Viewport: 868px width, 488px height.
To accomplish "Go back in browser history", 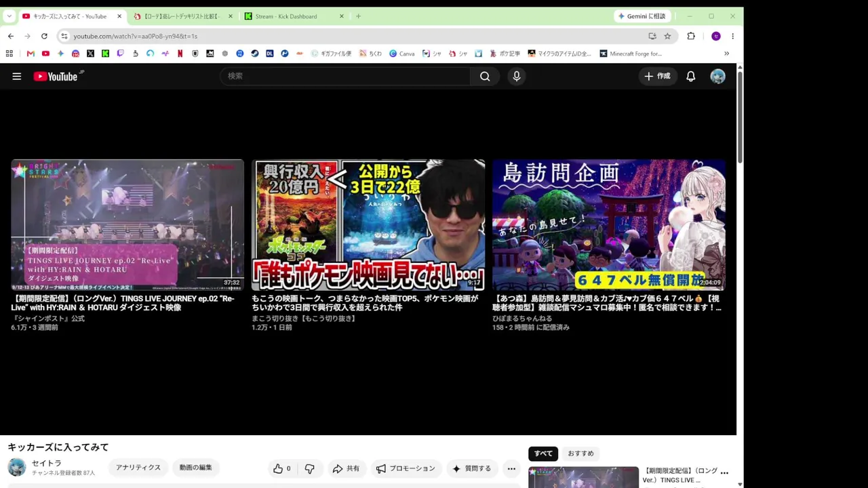I will (11, 36).
